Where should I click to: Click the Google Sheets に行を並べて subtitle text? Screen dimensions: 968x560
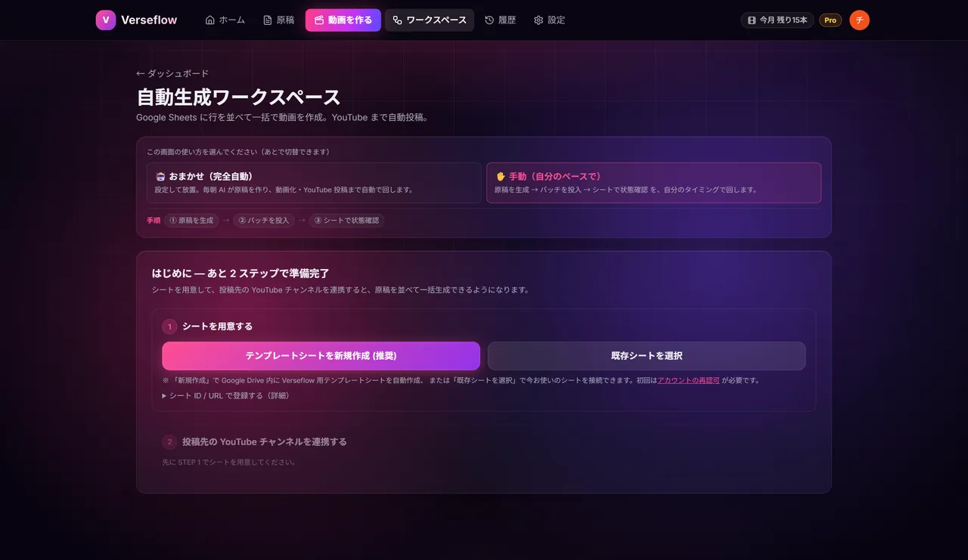tap(283, 118)
